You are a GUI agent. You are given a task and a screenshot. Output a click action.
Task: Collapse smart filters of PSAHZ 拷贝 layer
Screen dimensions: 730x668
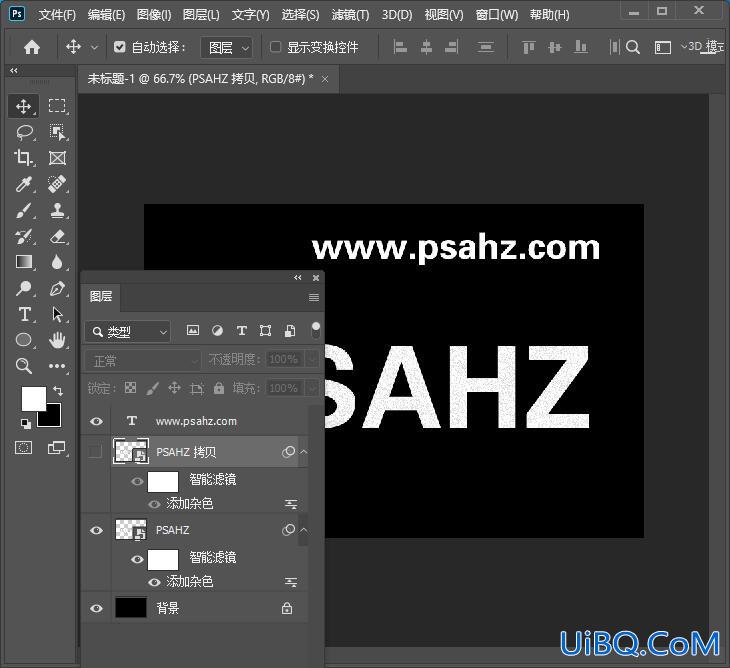click(x=304, y=452)
